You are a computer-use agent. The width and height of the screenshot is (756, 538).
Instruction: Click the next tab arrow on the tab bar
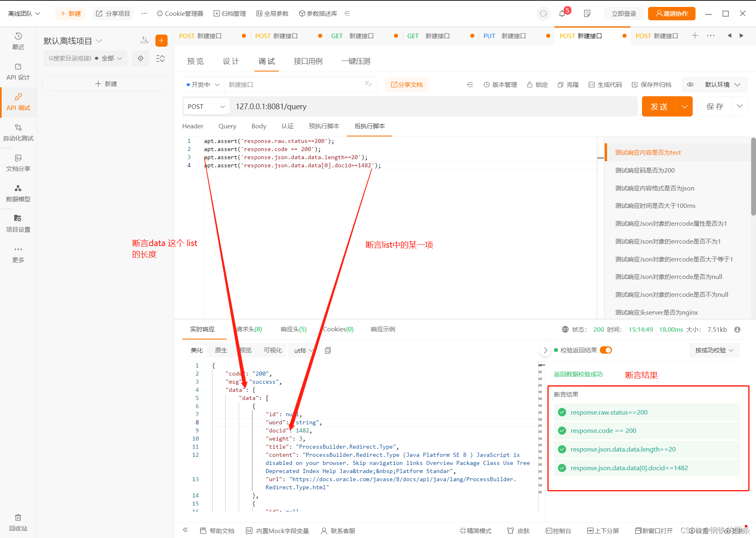click(x=741, y=36)
